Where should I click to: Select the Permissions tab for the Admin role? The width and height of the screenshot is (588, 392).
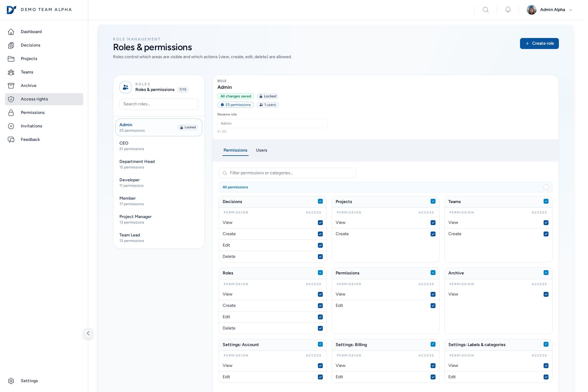coord(235,150)
